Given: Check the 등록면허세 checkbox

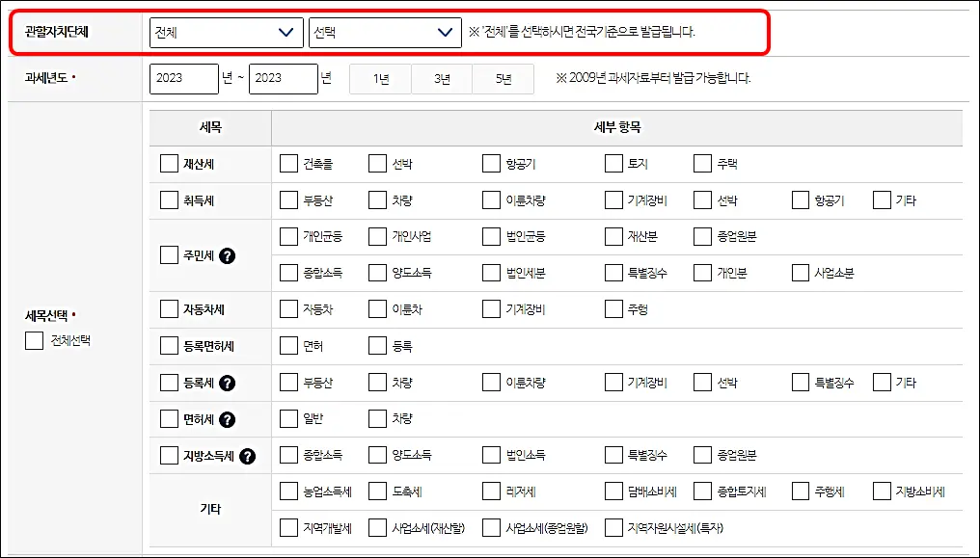Looking at the screenshot, I should click(168, 345).
